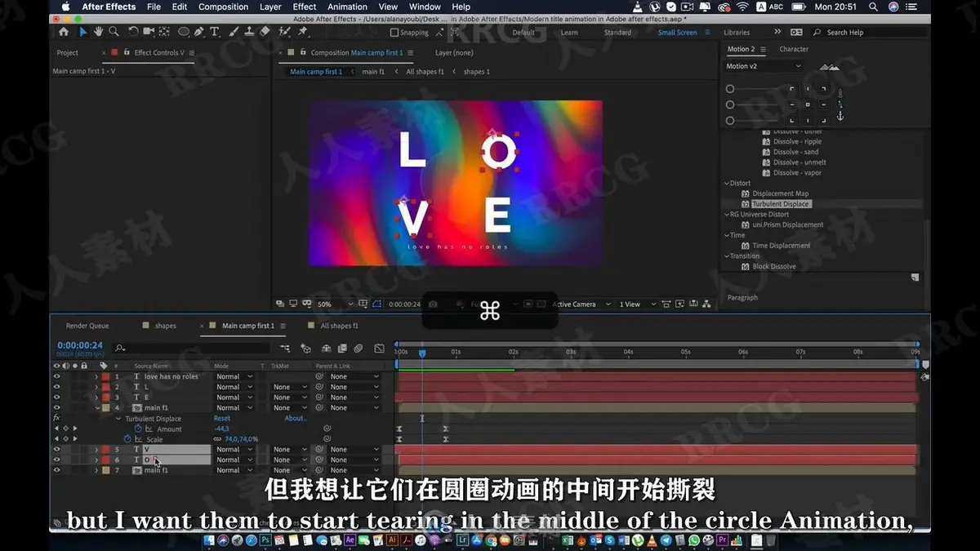Select the Home icon in the toolbar

coord(64,32)
